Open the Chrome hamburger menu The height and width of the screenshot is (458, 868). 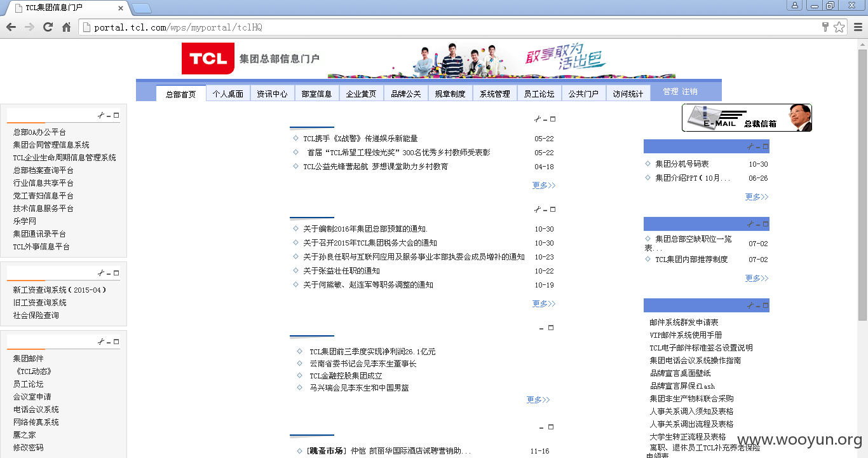858,27
